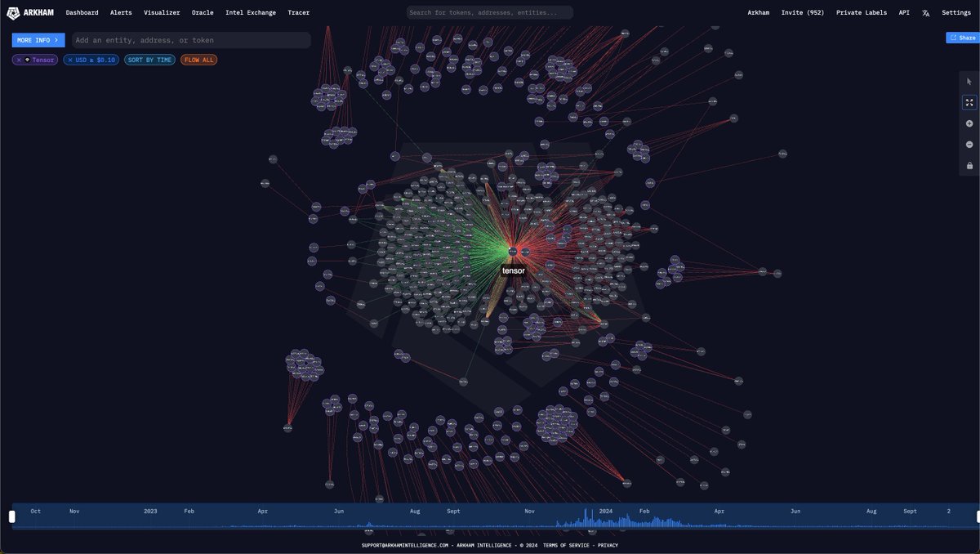The height and width of the screenshot is (554, 980).
Task: Open Settings in the top bar
Action: pyautogui.click(x=956, y=13)
